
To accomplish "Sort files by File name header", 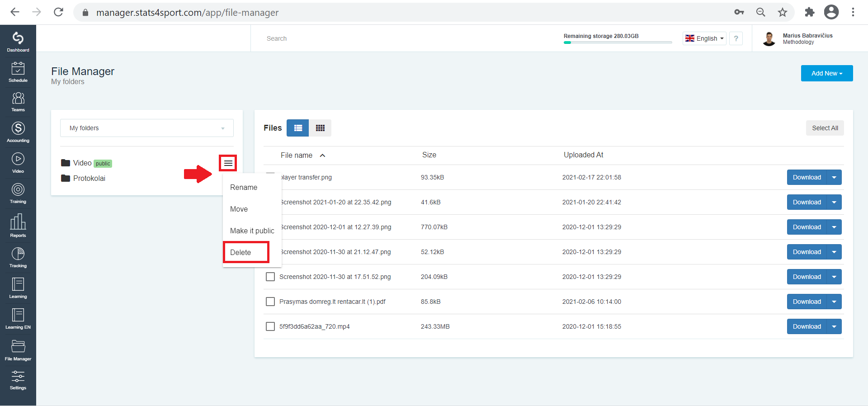I will [x=302, y=155].
